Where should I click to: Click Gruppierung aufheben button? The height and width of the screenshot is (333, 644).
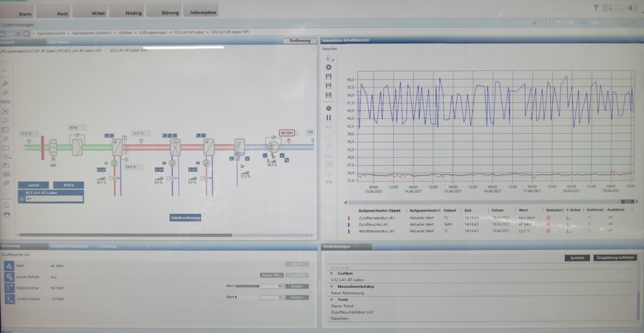tap(615, 258)
